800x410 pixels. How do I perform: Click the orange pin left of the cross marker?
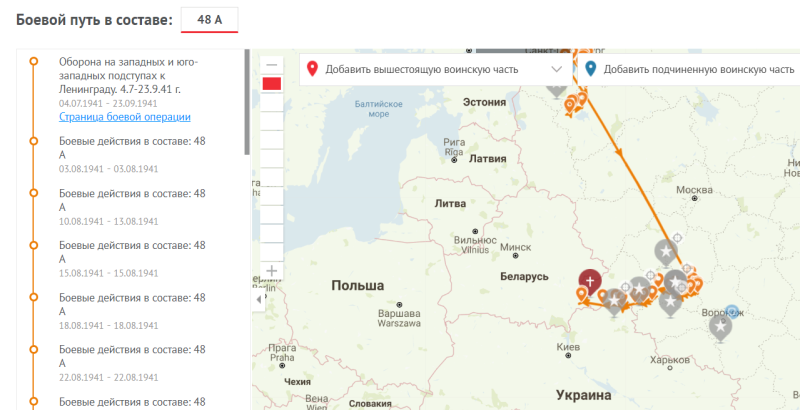pyautogui.click(x=582, y=294)
